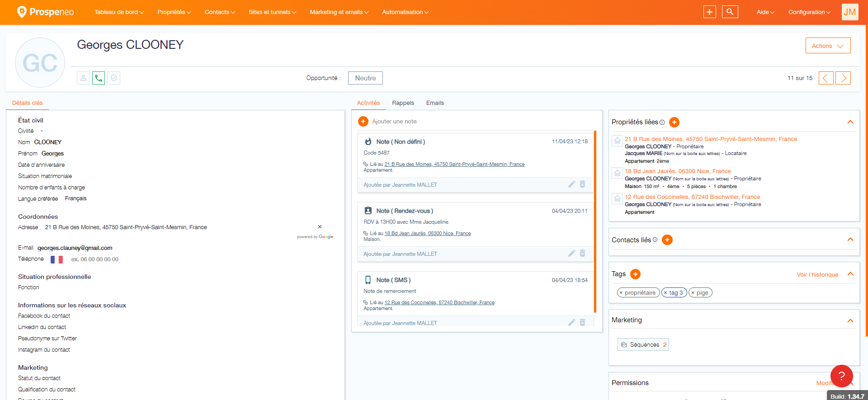The image size is (868, 400).
Task: Edit the Code 5487 note
Action: tap(571, 184)
